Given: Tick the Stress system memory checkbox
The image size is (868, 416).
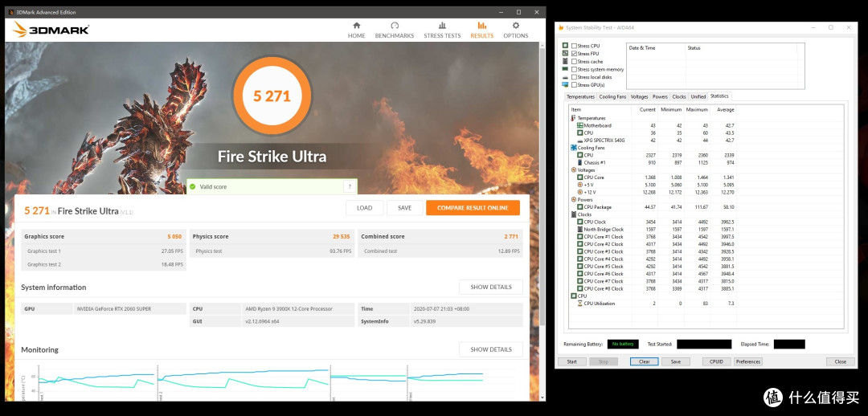Looking at the screenshot, I should (x=574, y=69).
